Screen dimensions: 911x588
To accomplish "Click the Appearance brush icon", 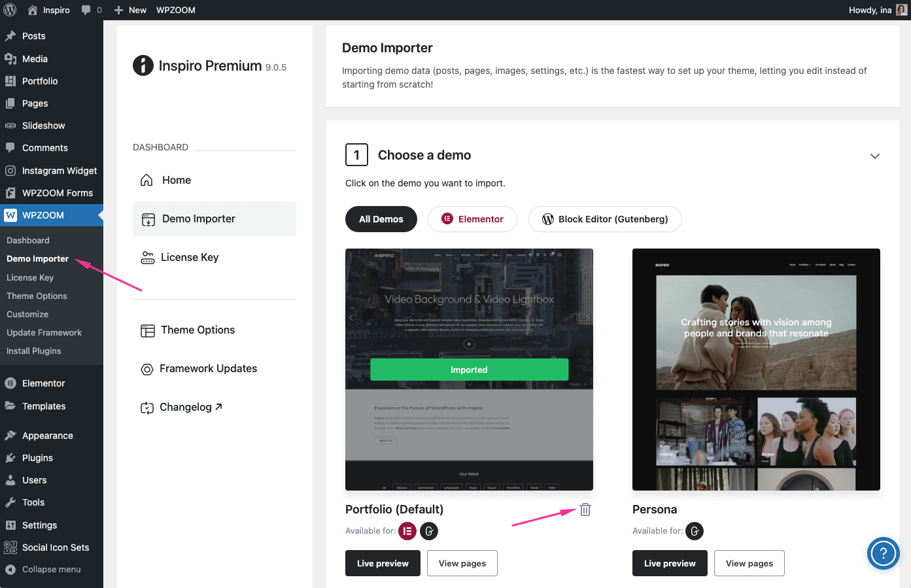I will coord(10,436).
